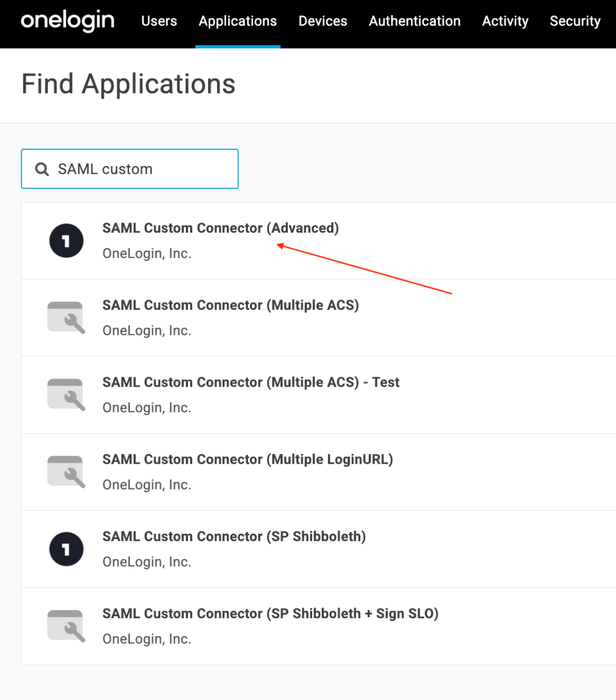Click the SAML Custom Connector (Advanced) icon
The height and width of the screenshot is (700, 616).
[66, 240]
